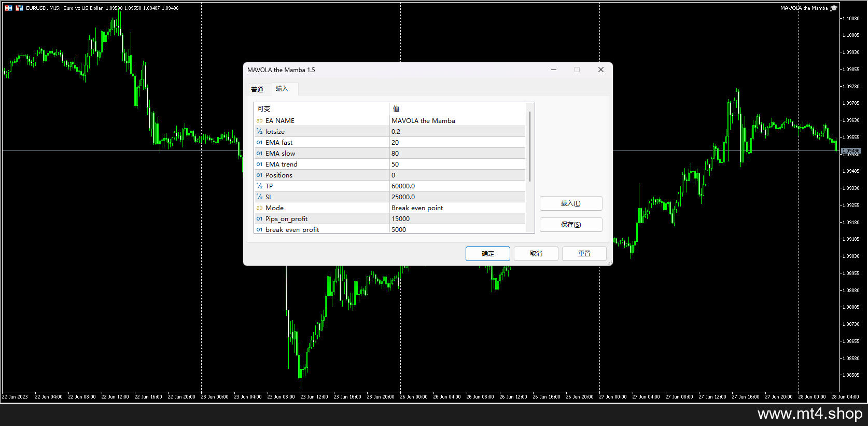Click the expert advisor hat icon on chart
868x426 pixels.
834,8
